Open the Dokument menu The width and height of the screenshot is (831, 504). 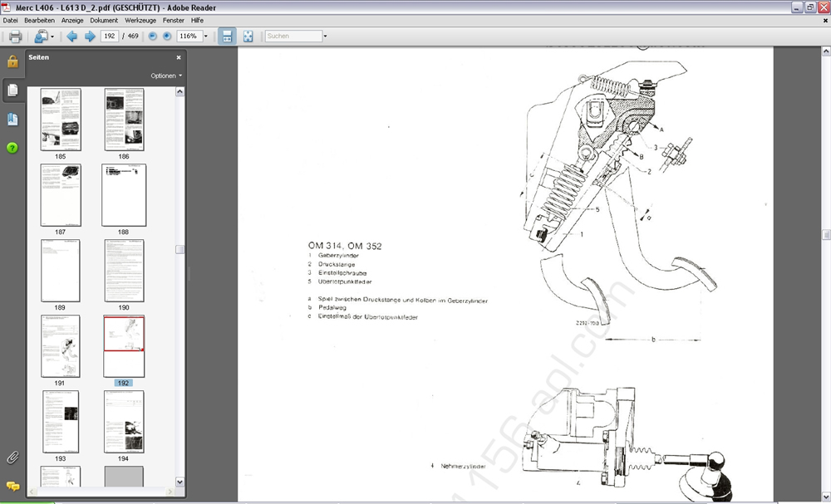(104, 20)
